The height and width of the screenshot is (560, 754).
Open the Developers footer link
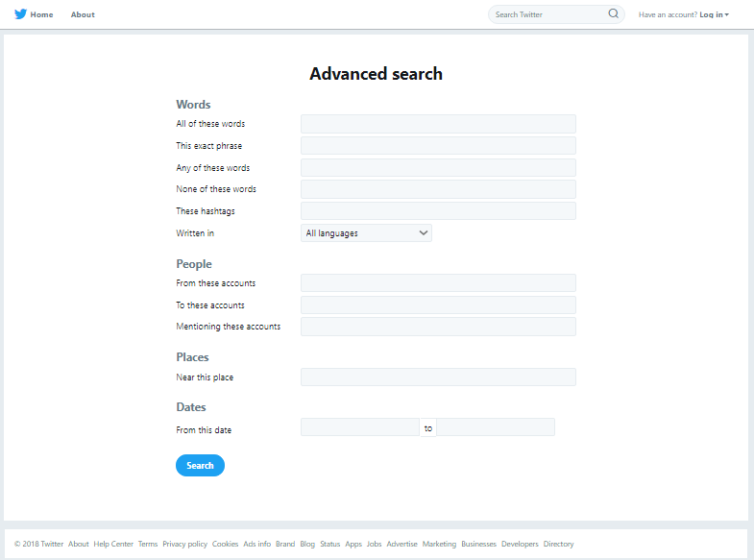(x=520, y=544)
